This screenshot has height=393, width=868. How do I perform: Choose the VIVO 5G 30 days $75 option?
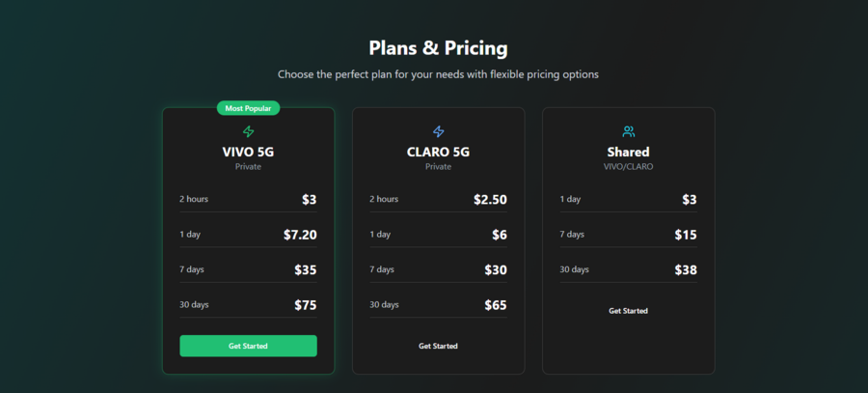[248, 305]
